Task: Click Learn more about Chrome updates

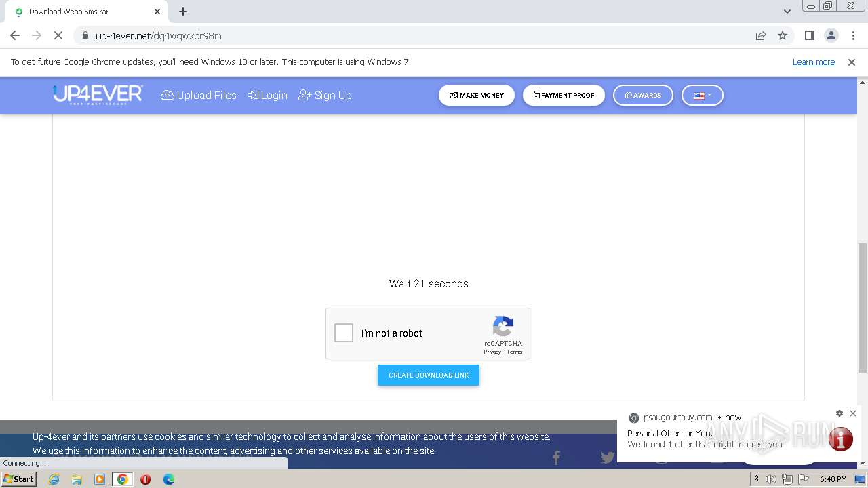Action: pyautogui.click(x=814, y=62)
